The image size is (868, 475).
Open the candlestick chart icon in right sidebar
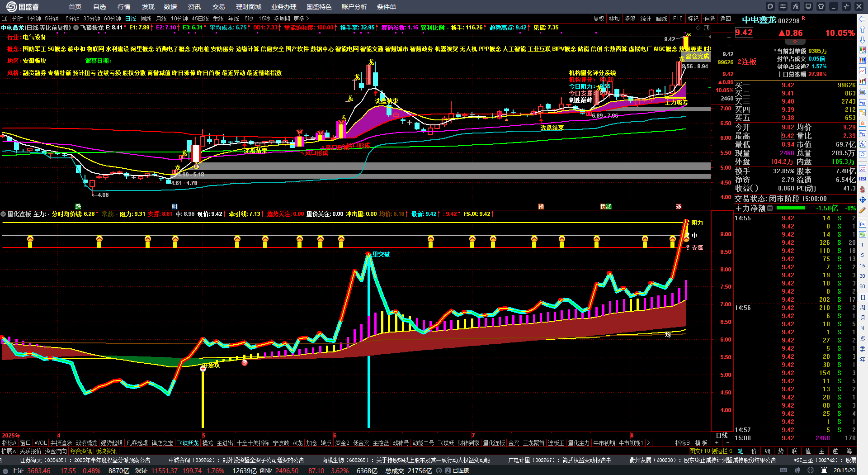863,81
